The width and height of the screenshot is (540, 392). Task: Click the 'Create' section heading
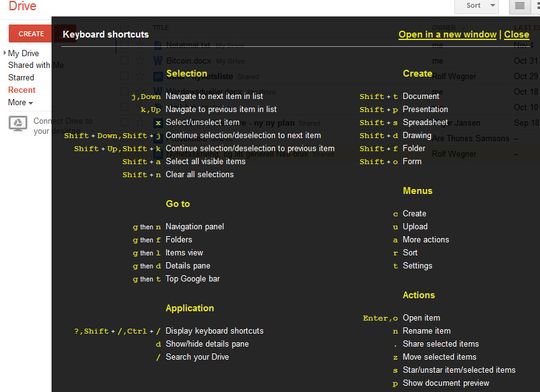point(417,74)
